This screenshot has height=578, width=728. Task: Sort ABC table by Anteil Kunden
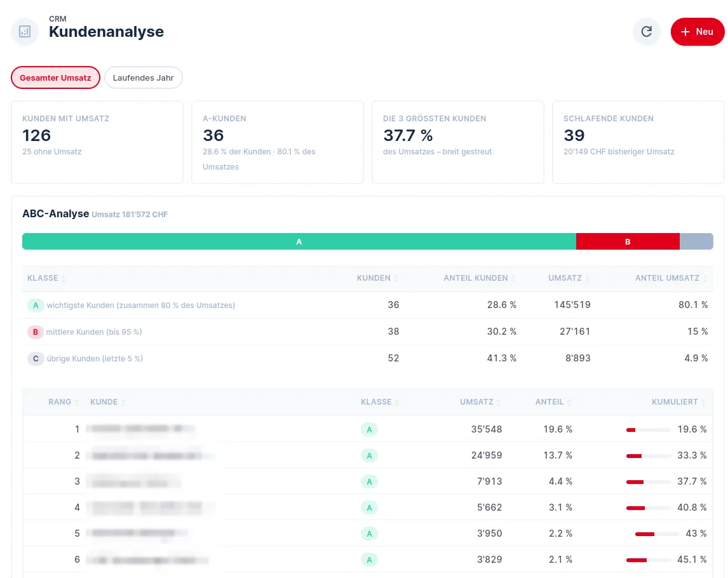click(x=479, y=278)
